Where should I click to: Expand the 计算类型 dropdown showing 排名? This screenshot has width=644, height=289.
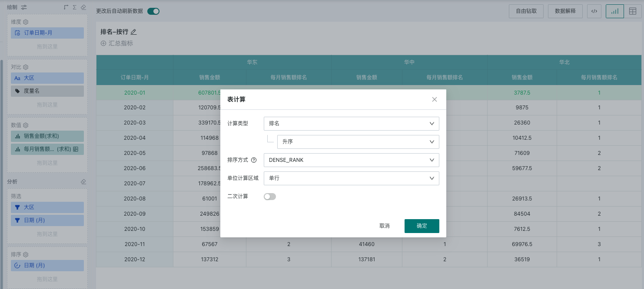coord(351,124)
